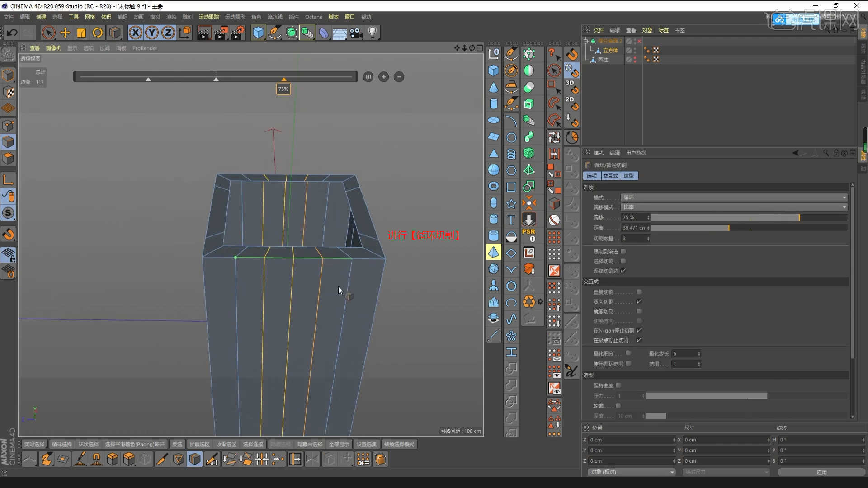
Task: Click the 偏移 percentage slider bar
Action: pyautogui.click(x=749, y=217)
